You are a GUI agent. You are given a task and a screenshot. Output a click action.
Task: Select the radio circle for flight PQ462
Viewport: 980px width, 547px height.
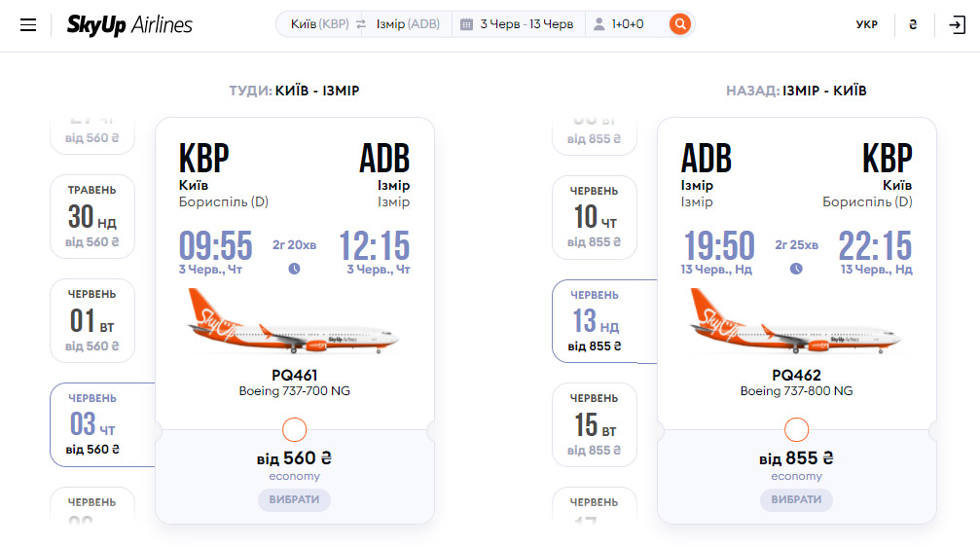click(x=796, y=429)
